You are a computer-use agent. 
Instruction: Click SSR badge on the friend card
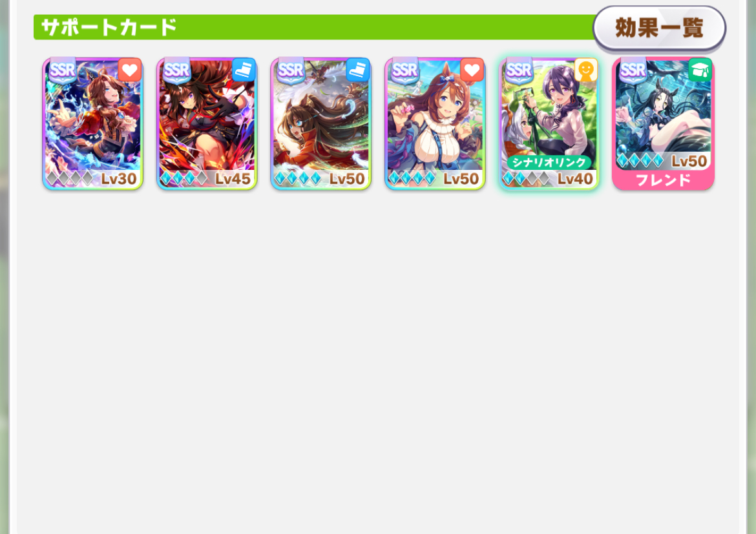[633, 71]
